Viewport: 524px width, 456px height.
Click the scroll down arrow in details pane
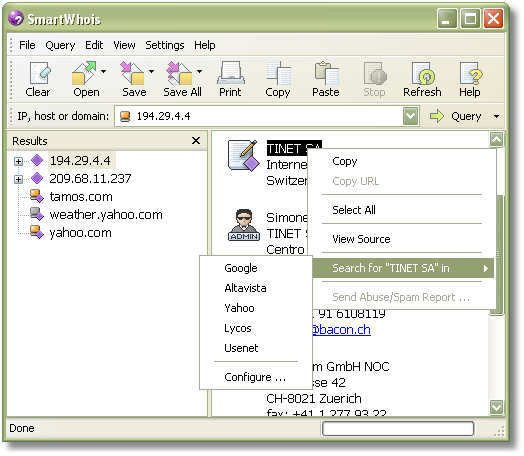tap(496, 407)
